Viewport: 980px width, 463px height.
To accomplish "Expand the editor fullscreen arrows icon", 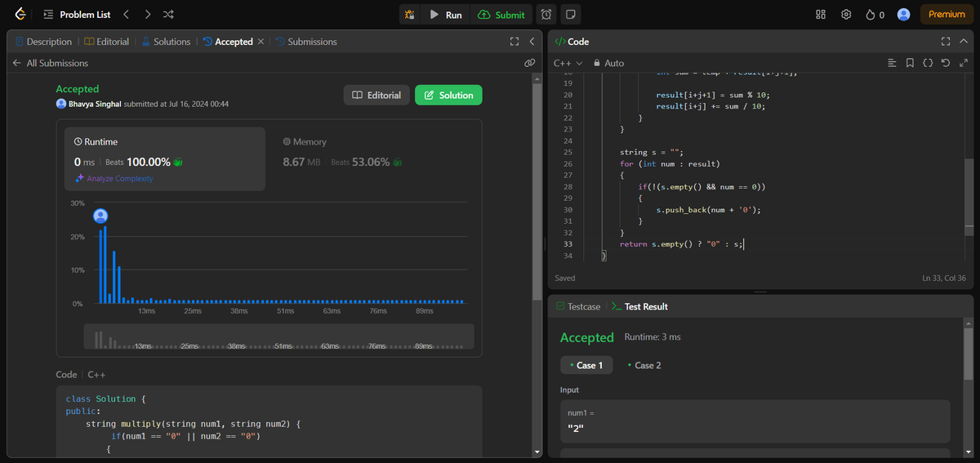I will (963, 63).
